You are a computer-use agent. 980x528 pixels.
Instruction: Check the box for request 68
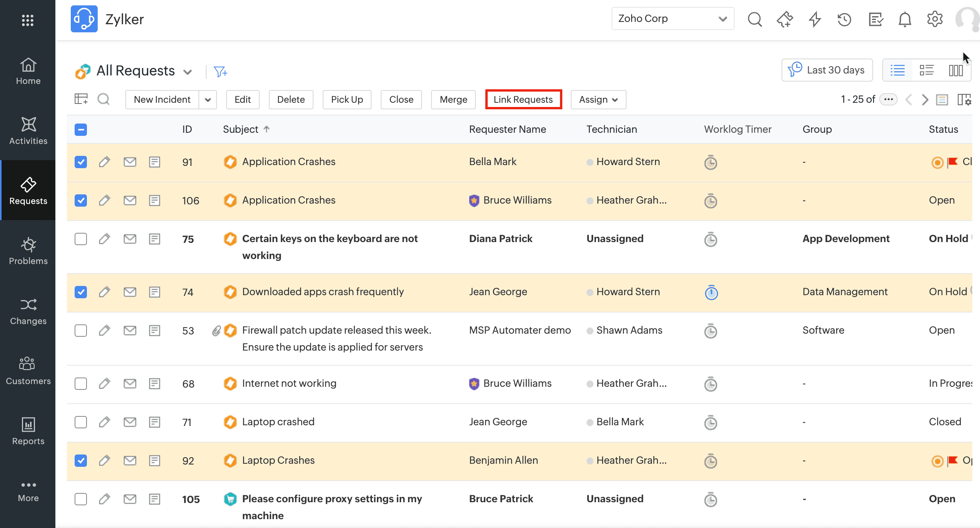pyautogui.click(x=81, y=384)
